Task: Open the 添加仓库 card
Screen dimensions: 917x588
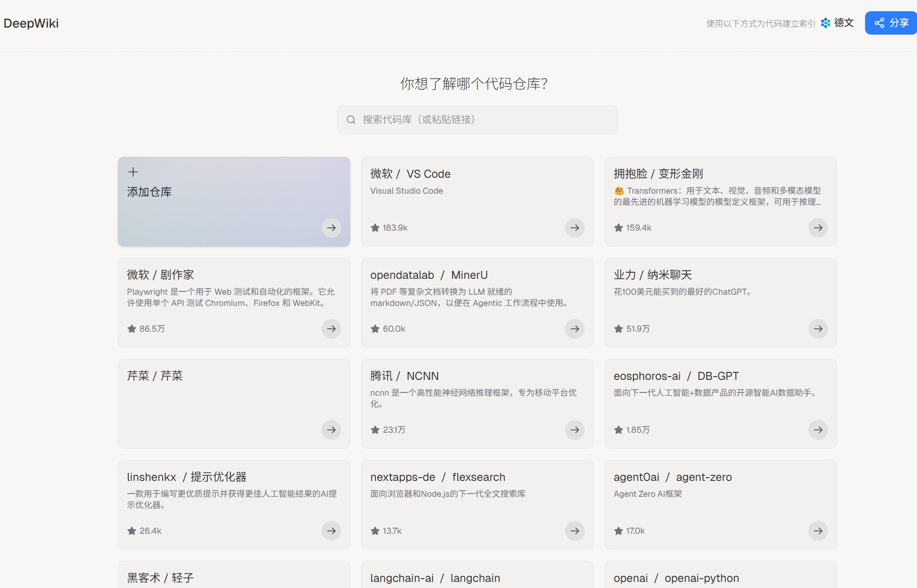Action: coord(234,202)
